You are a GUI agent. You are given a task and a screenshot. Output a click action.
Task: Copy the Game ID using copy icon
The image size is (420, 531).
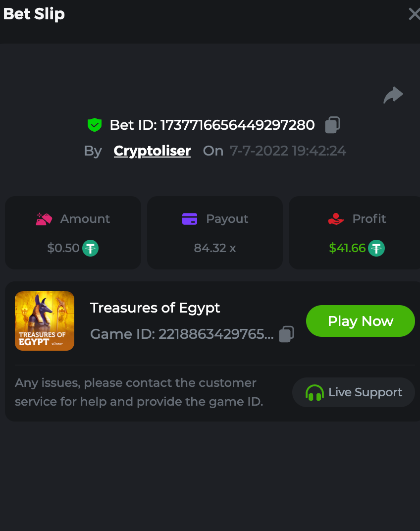286,334
